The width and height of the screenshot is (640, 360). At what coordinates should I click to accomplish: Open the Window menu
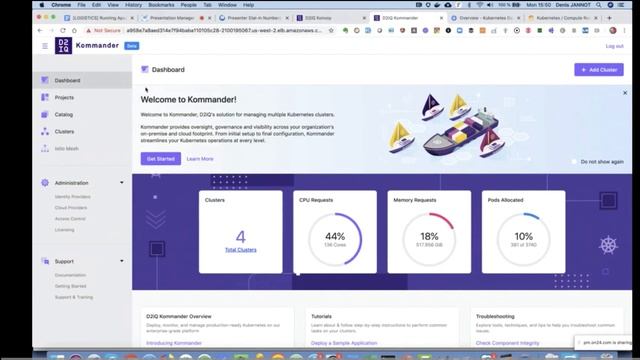click(x=227, y=5)
